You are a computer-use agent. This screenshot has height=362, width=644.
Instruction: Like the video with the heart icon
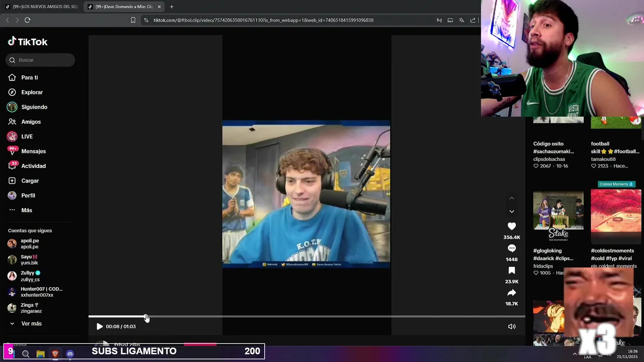512,226
